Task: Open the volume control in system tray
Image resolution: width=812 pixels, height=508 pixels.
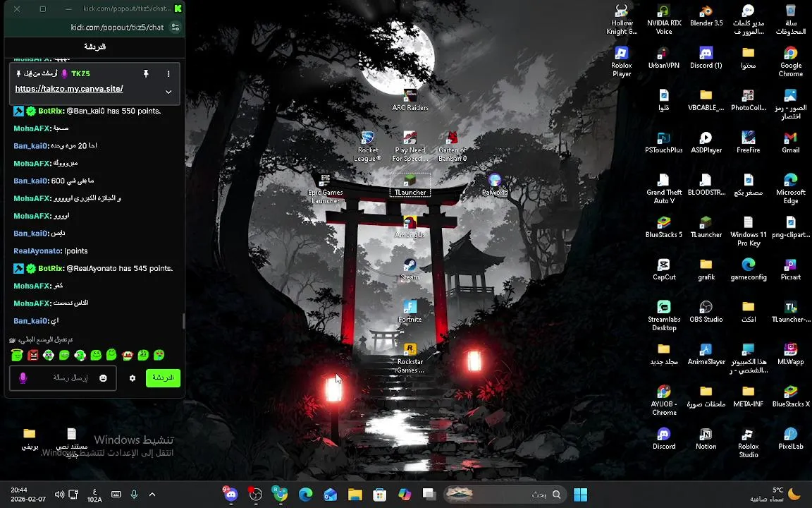Action: tap(59, 495)
